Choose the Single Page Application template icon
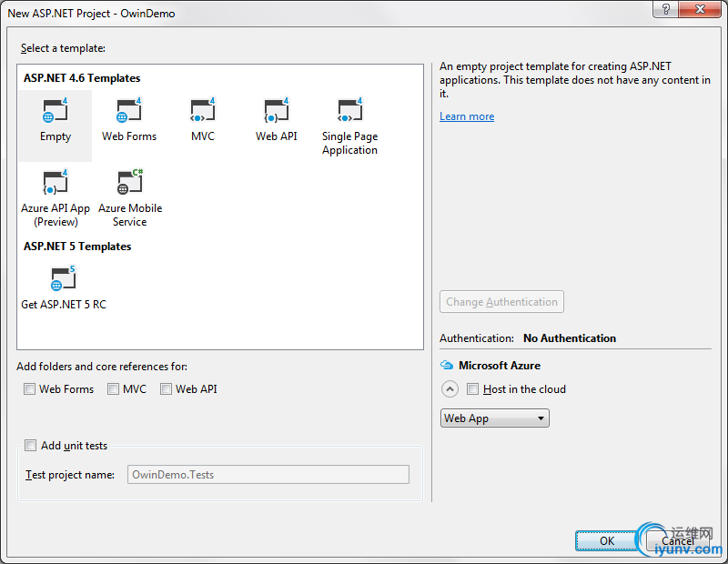Viewport: 728px width, 564px height. (x=350, y=111)
